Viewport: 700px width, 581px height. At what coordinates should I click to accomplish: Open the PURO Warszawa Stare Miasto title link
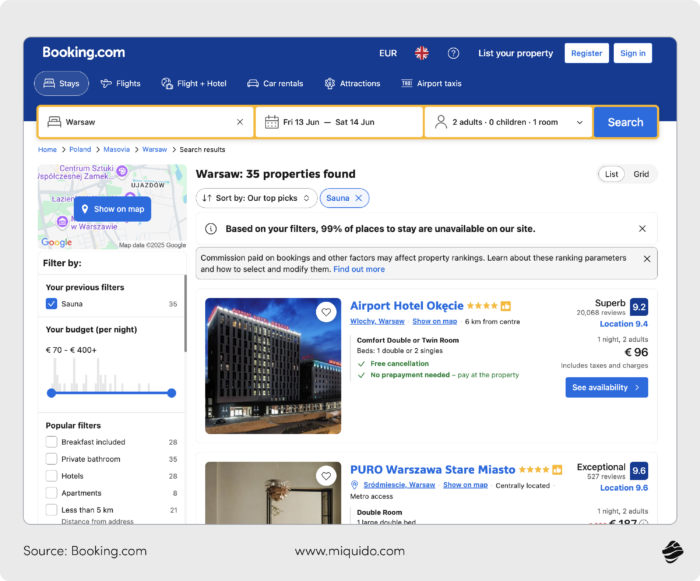pos(433,470)
